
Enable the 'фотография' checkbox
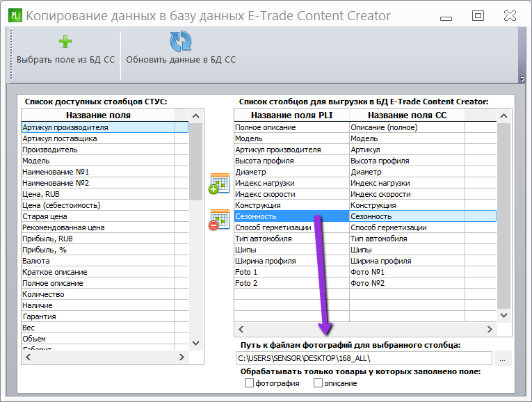[x=249, y=383]
